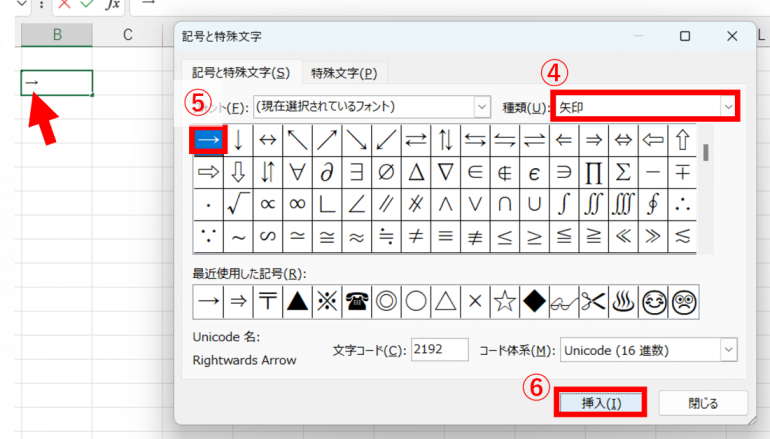Pick the almost-equal ≈ symbol
Screen dimensions: 770x439
[x=357, y=237]
